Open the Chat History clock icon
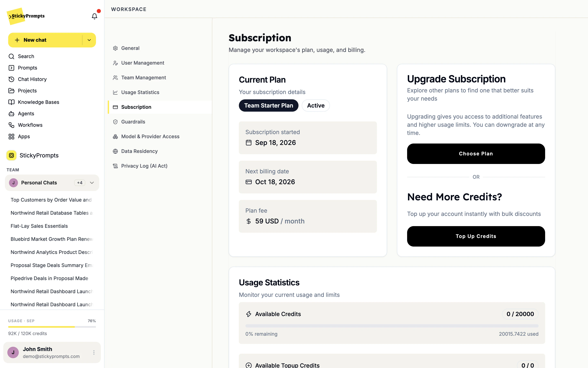Screen dimensions: 588x368 11,79
